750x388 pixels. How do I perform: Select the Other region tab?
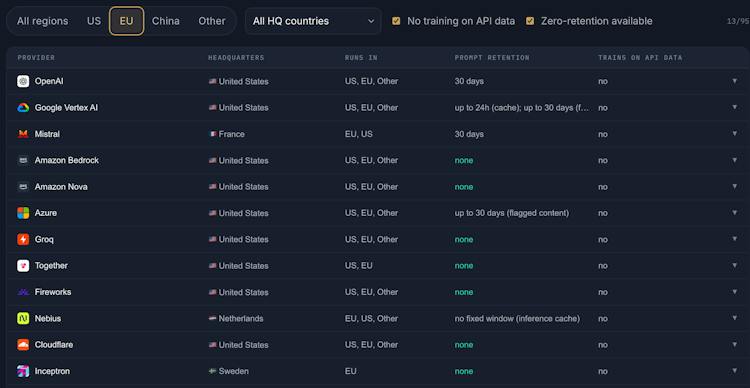(x=212, y=21)
